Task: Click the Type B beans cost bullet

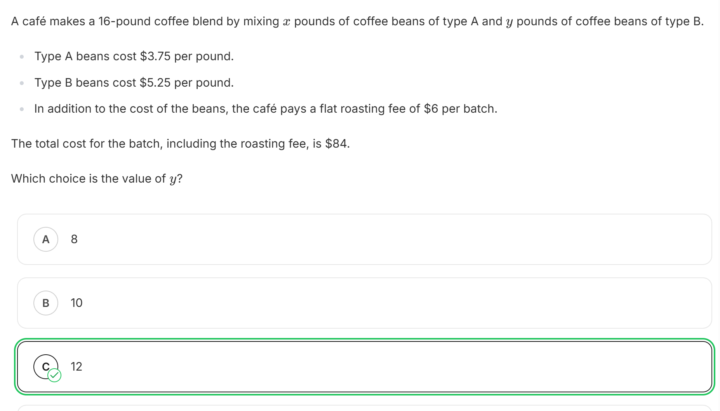Action: tap(133, 82)
